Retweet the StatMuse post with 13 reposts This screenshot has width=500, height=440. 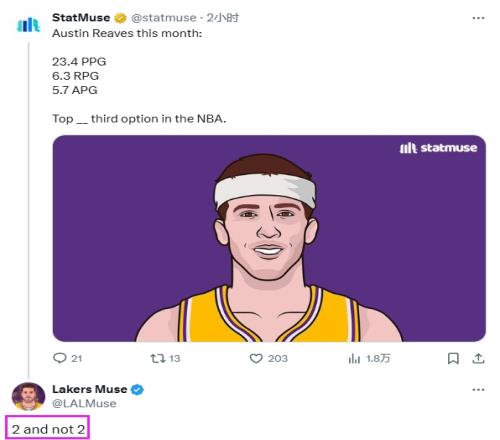(x=158, y=358)
